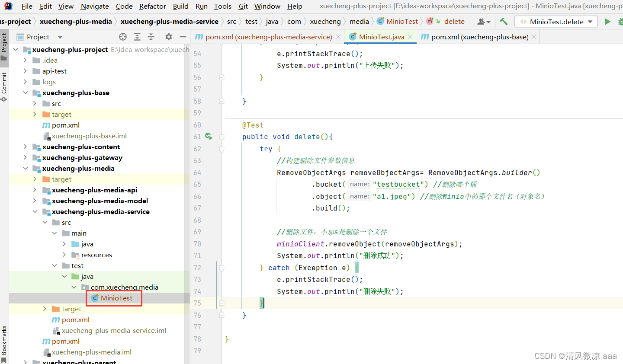Viewport: 623px width, 364px height.
Task: Select MinioTest class in project tree
Action: click(x=116, y=298)
